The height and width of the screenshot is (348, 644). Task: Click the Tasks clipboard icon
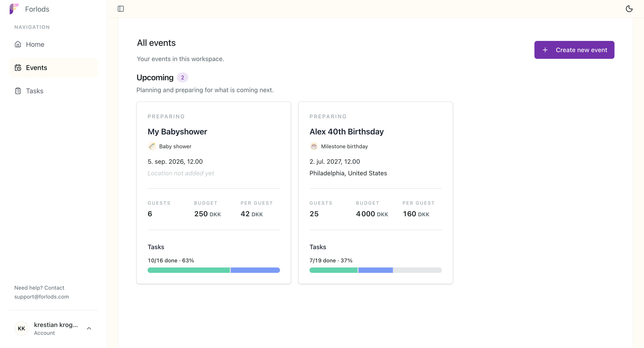[x=18, y=91]
